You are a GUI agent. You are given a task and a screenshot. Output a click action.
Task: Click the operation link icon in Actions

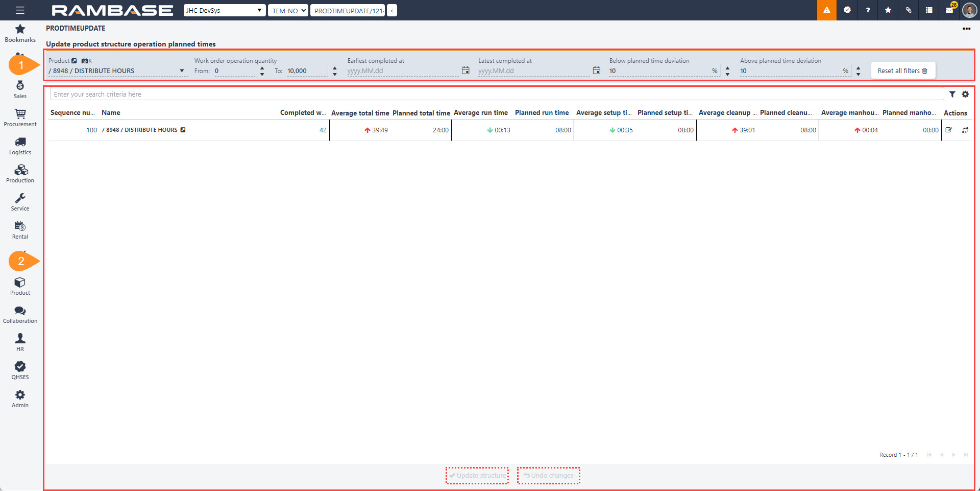click(965, 130)
